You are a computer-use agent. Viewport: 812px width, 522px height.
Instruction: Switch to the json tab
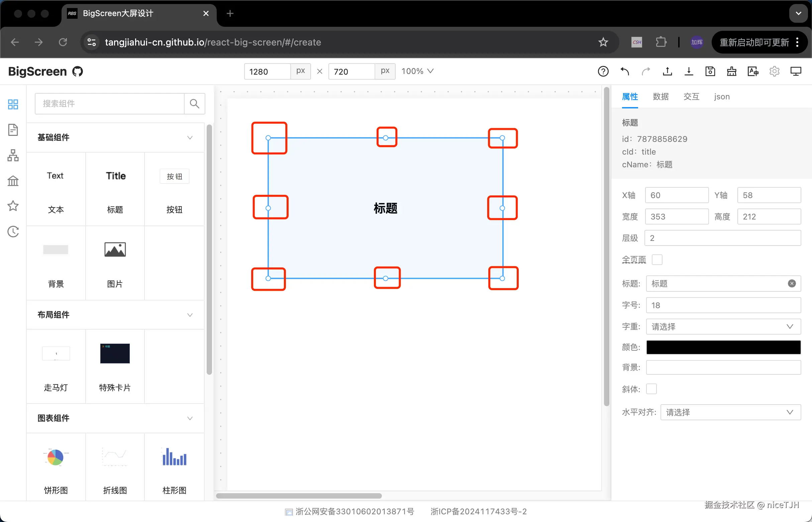click(x=722, y=97)
